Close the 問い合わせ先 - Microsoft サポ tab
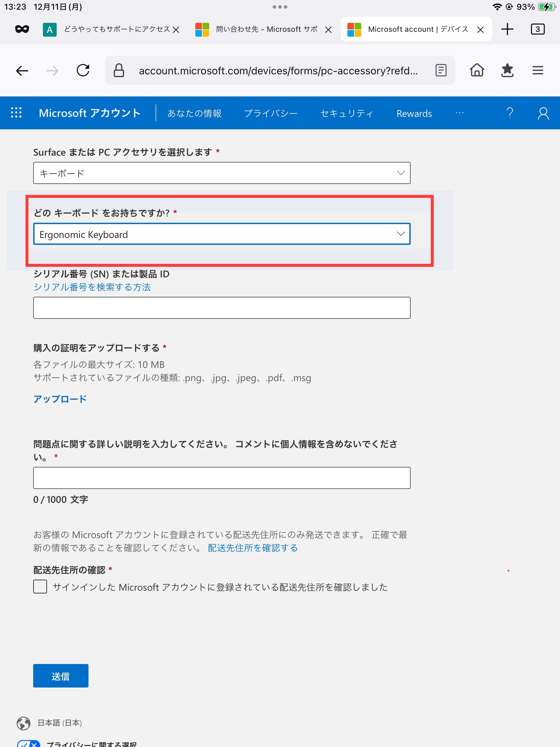The width and height of the screenshot is (560, 747). (328, 30)
